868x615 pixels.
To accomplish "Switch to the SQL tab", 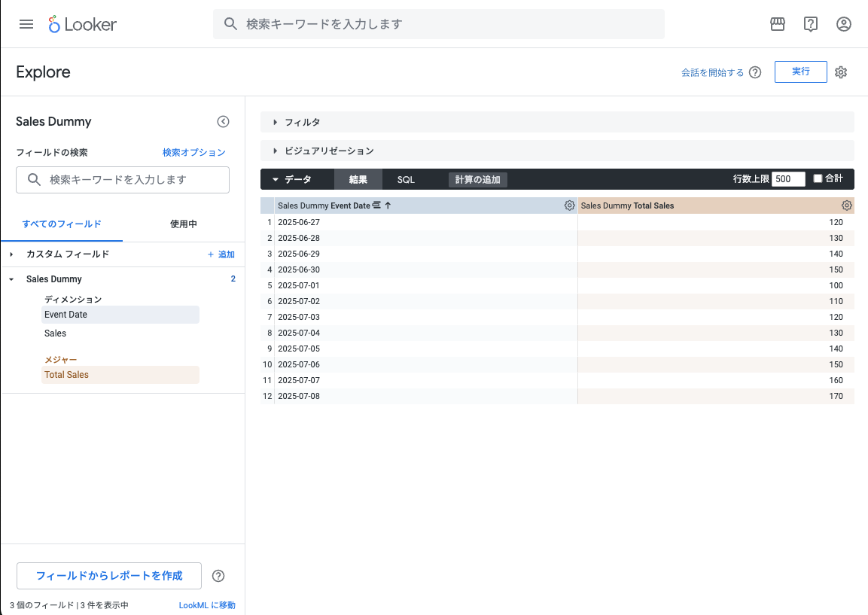I will (406, 180).
